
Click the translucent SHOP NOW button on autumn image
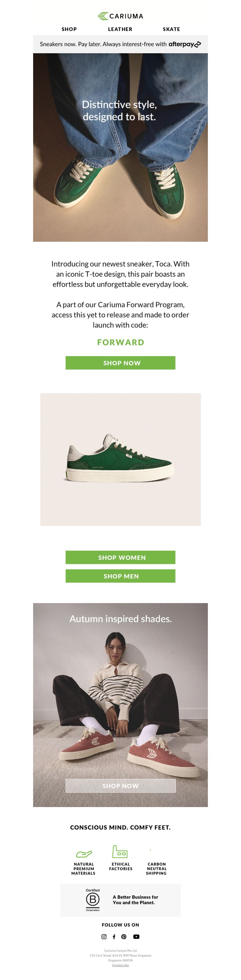point(120,786)
